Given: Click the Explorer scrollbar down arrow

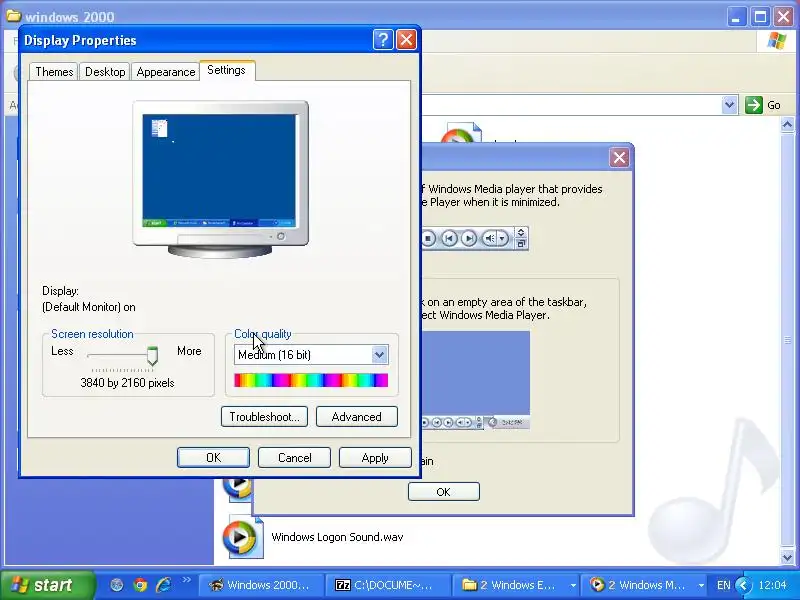Looking at the screenshot, I should (x=787, y=557).
